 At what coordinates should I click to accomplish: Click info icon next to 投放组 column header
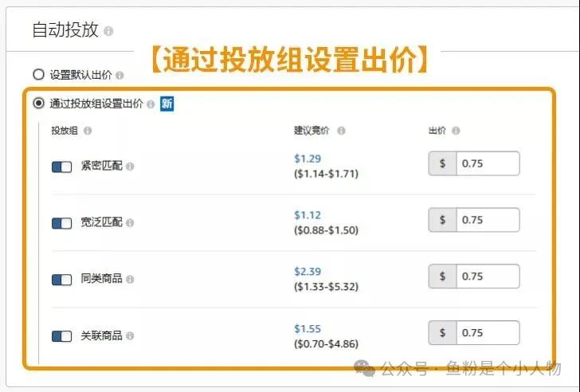click(x=88, y=131)
